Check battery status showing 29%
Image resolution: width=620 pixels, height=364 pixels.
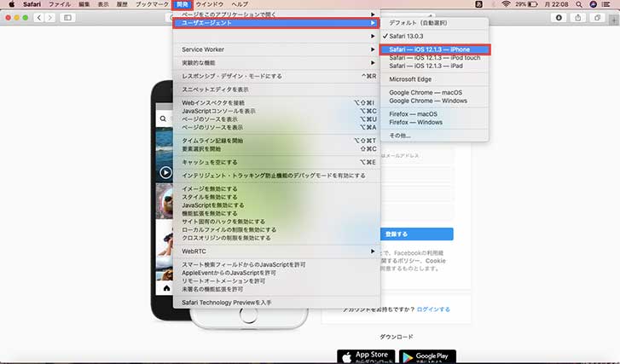[526, 4]
